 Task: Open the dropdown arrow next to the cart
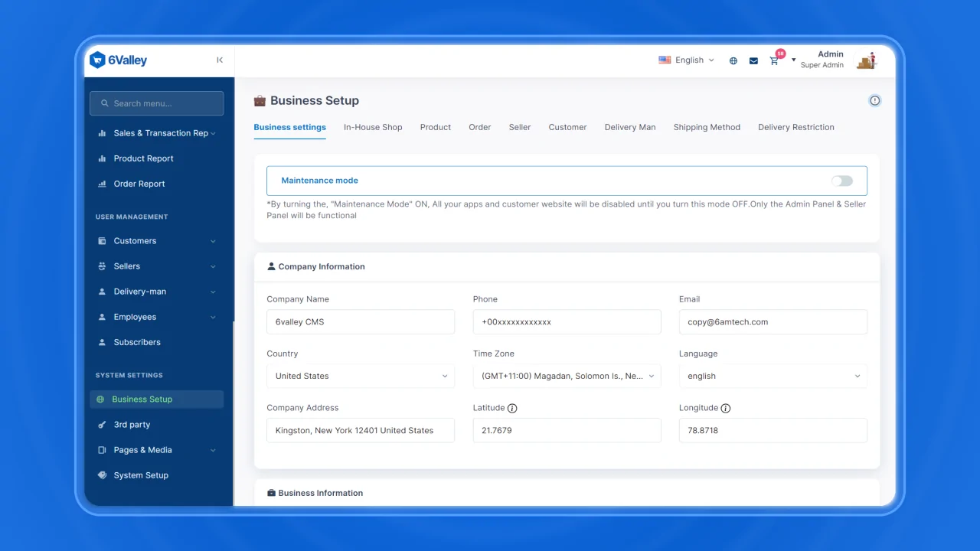(793, 60)
